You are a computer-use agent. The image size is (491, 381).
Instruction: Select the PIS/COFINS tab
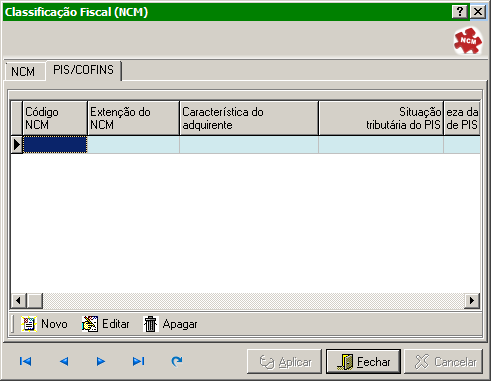83,70
